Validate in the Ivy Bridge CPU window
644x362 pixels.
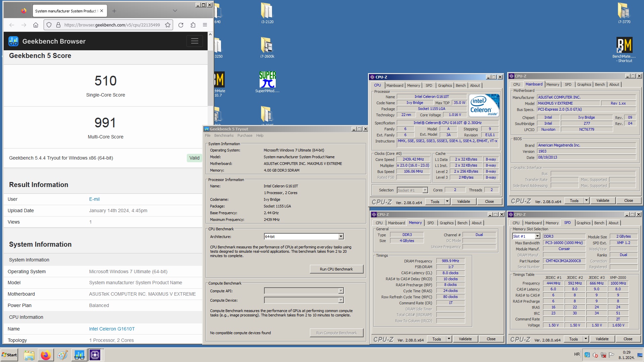(464, 201)
